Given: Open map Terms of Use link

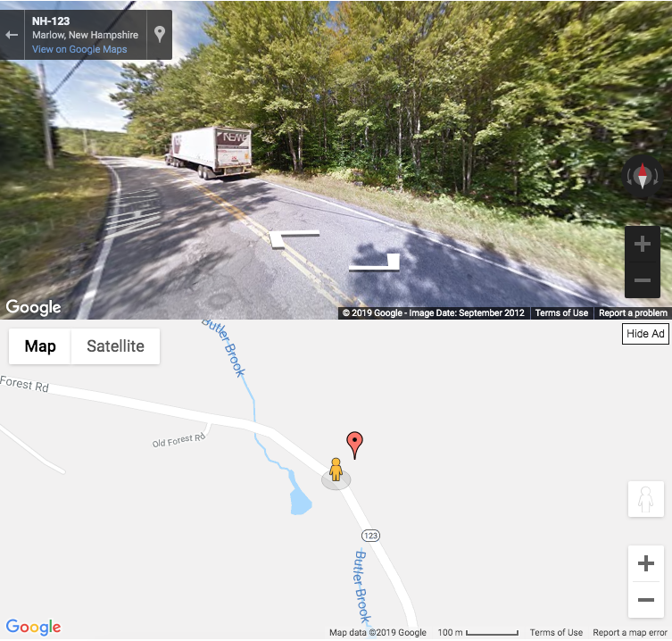Looking at the screenshot, I should click(556, 632).
